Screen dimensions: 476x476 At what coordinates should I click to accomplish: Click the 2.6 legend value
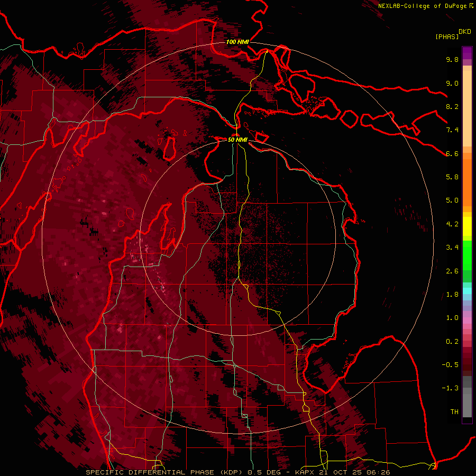(x=452, y=271)
